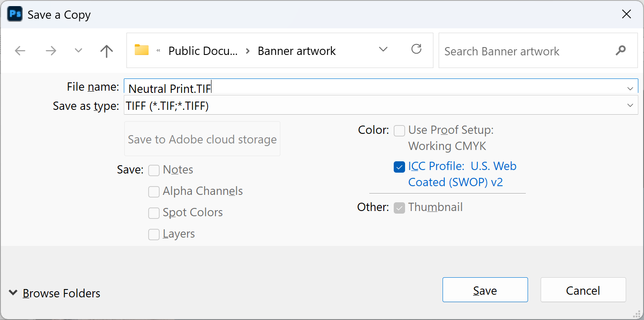
Task: Click the search magnifier icon
Action: [x=620, y=51]
